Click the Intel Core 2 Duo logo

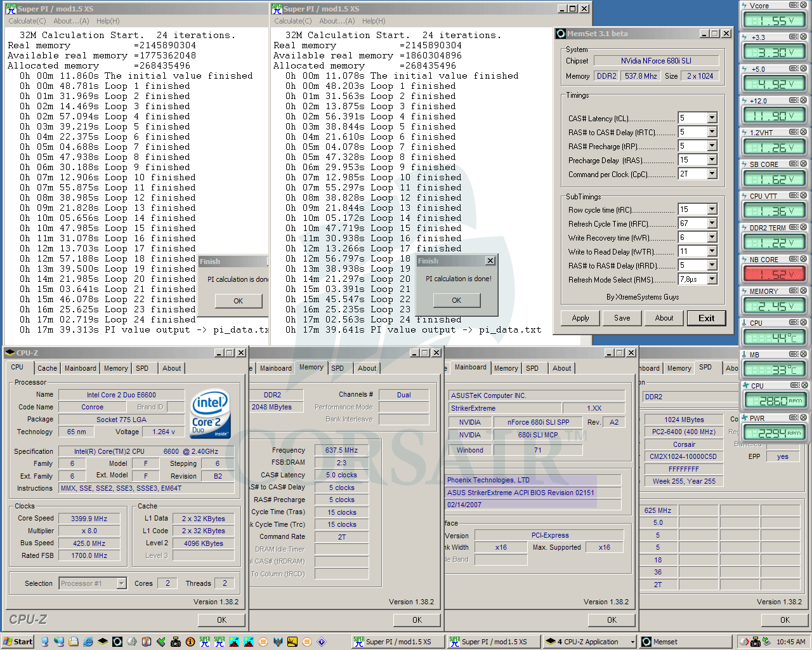211,413
